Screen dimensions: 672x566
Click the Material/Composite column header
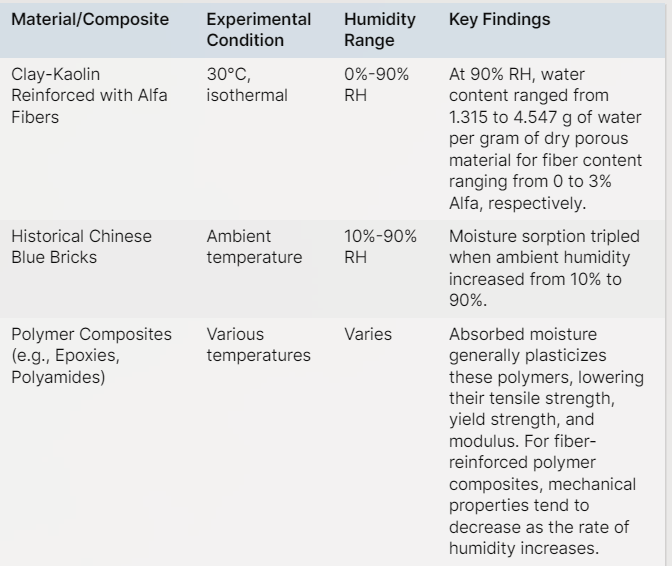88,20
